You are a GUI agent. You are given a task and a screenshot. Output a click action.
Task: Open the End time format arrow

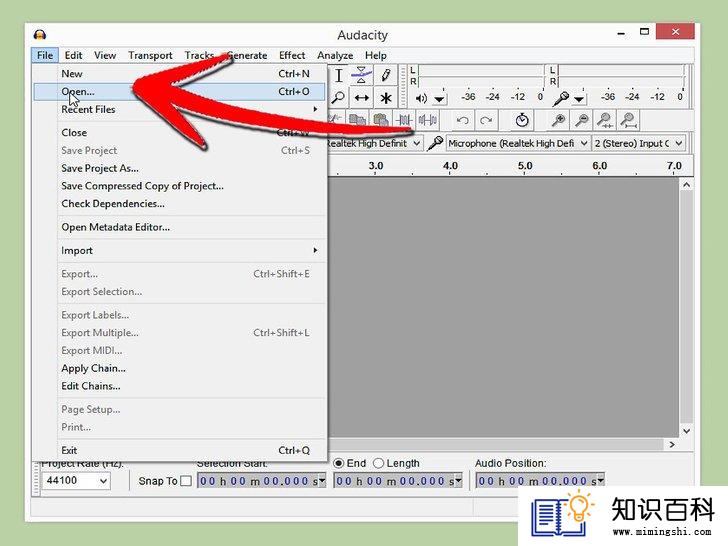[458, 481]
